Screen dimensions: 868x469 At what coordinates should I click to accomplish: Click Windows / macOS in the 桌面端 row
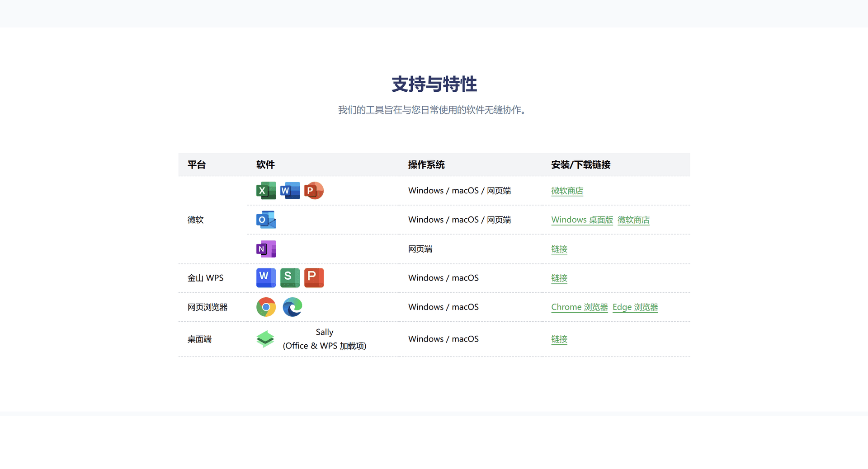coord(443,339)
